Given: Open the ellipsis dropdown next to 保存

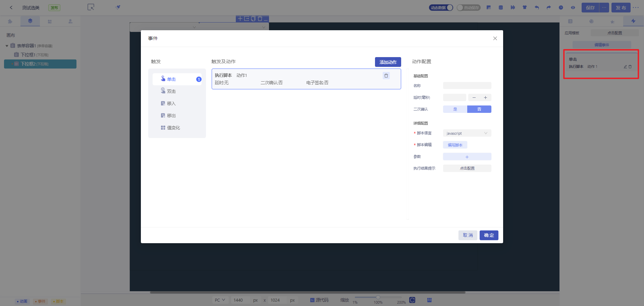Looking at the screenshot, I should click(604, 7).
